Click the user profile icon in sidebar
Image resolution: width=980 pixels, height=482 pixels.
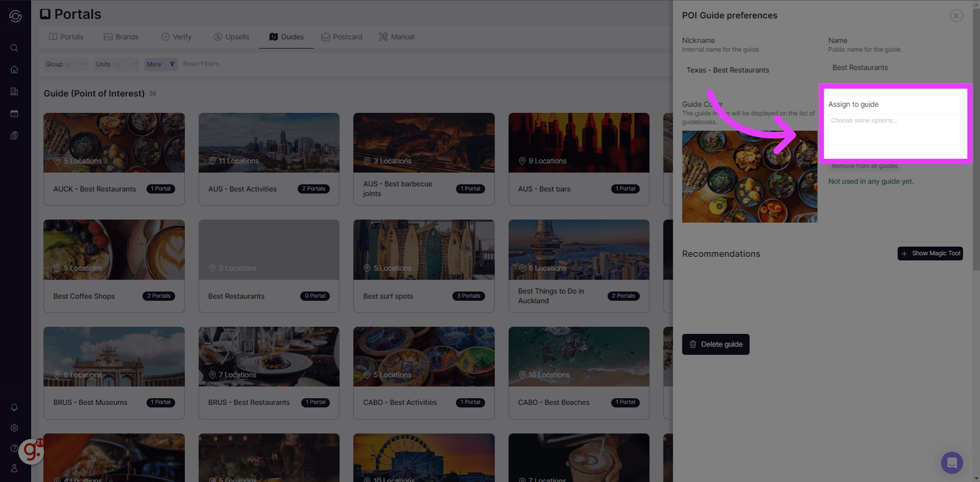click(x=14, y=468)
